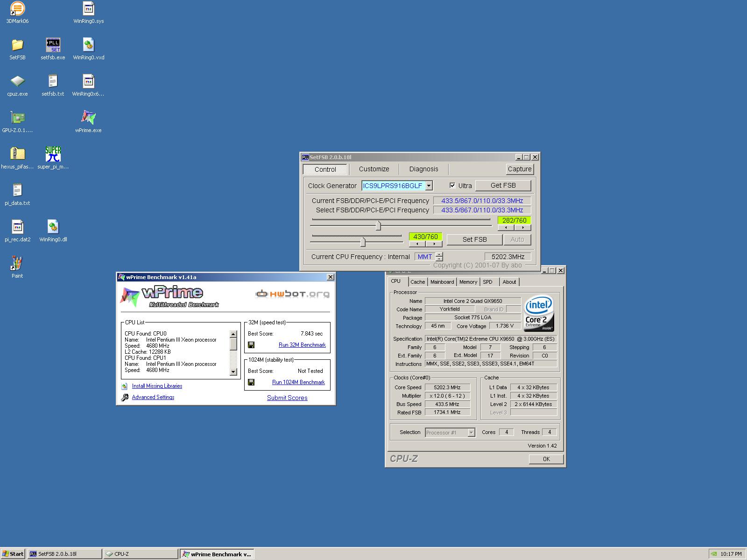Switch to SetFSB via the taskbar
The image size is (747, 560).
tap(64, 554)
